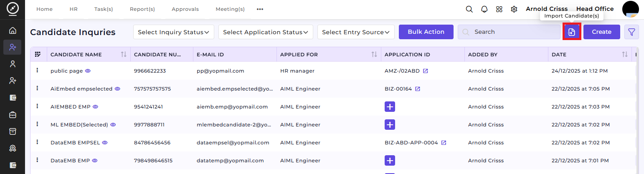Image resolution: width=644 pixels, height=174 pixels.
Task: Open external link for AMZ-/02ABD application
Action: coord(425,71)
